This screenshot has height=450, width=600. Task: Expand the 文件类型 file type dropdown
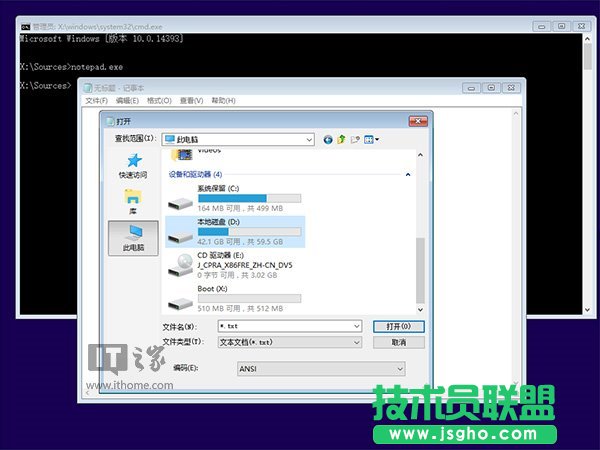point(355,342)
